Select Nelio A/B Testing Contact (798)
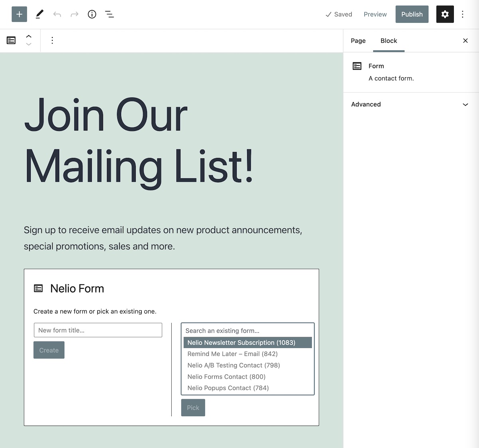This screenshot has width=479, height=448. click(x=247, y=365)
